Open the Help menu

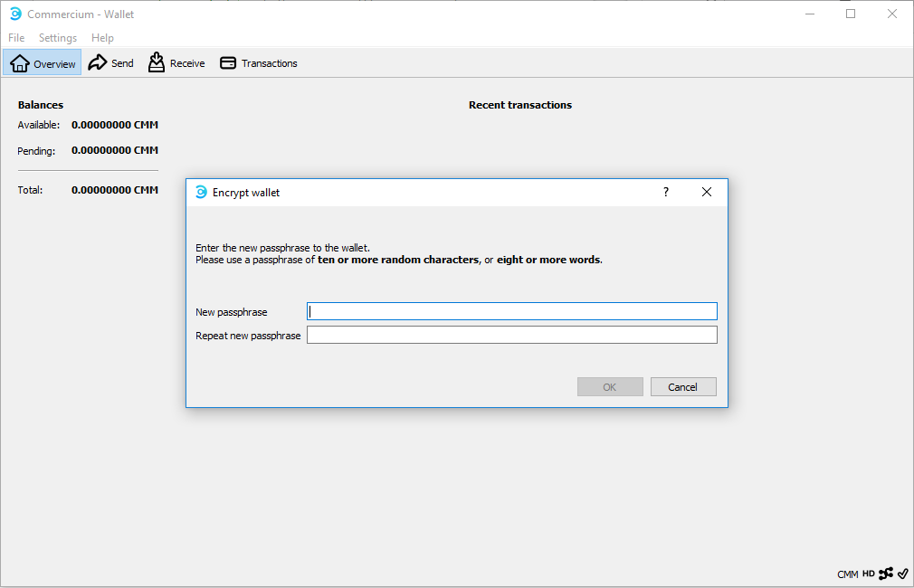tap(102, 38)
